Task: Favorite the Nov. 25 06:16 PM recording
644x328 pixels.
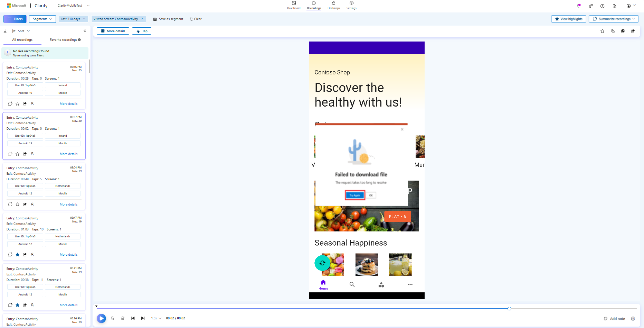Action: point(18,103)
